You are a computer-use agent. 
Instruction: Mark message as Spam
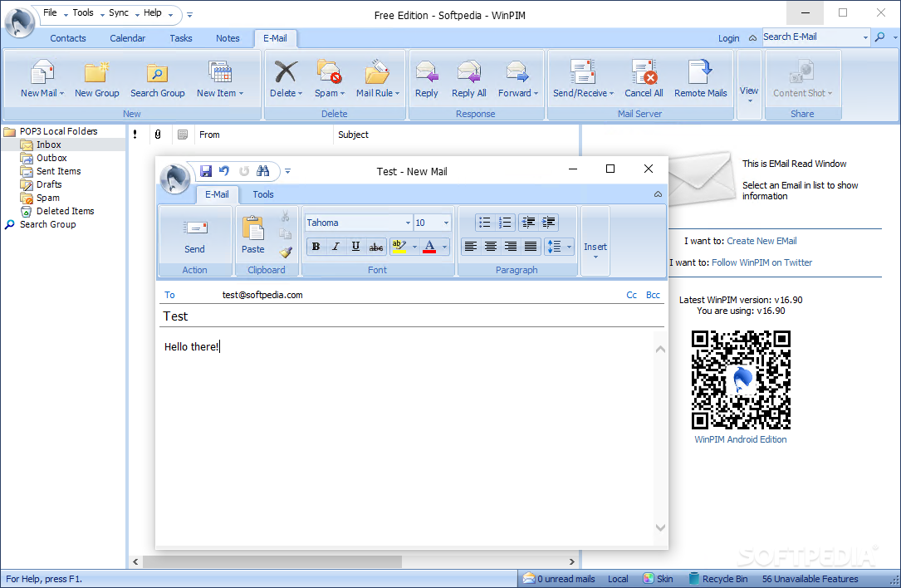pyautogui.click(x=329, y=80)
